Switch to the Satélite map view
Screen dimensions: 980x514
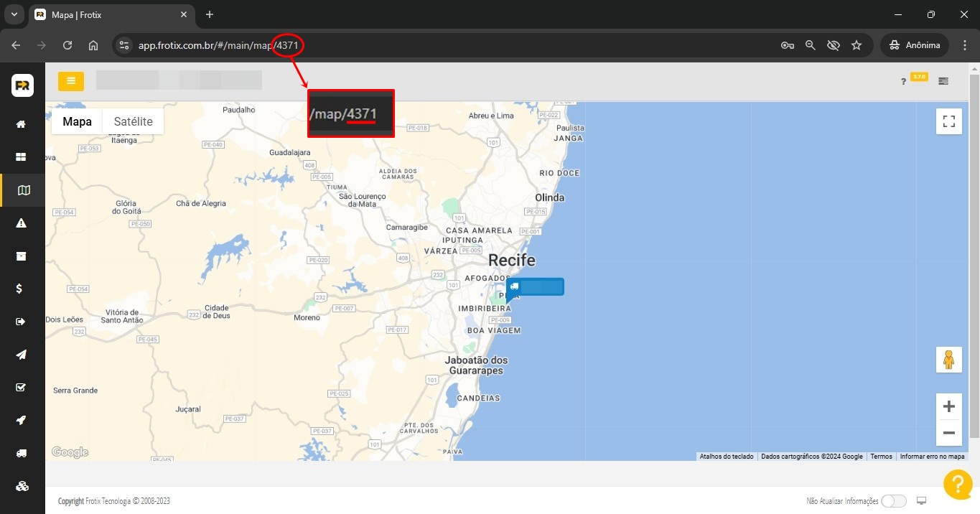pyautogui.click(x=133, y=121)
